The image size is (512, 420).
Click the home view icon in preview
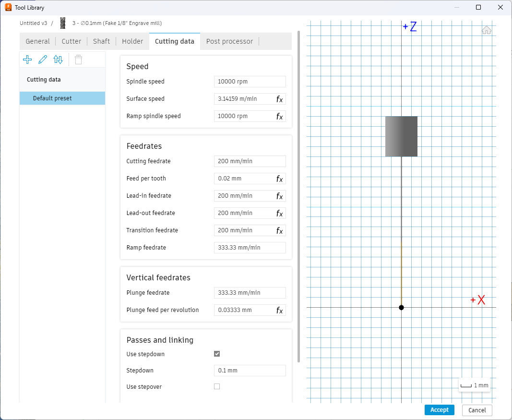click(487, 30)
